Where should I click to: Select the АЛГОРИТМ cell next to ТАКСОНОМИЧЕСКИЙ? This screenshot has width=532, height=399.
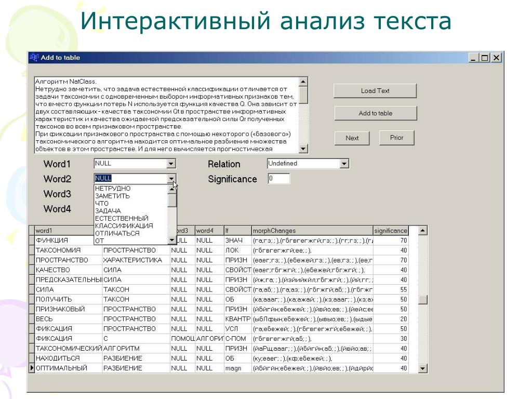[136, 349]
